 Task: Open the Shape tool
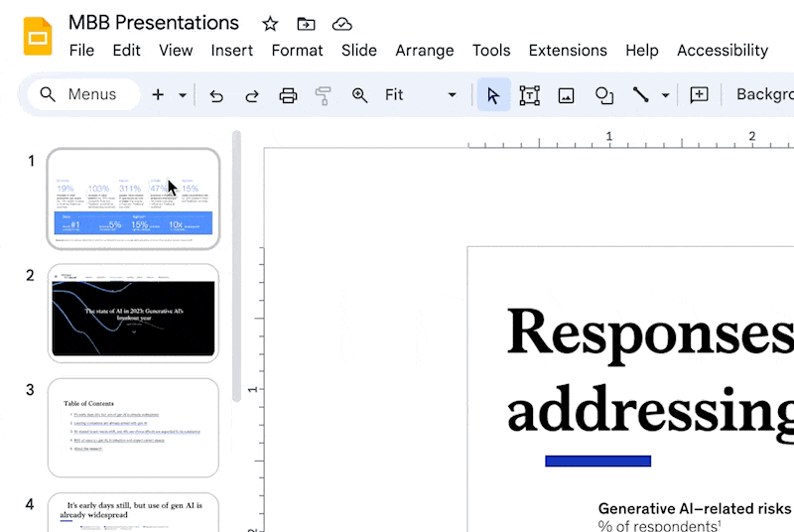click(603, 95)
